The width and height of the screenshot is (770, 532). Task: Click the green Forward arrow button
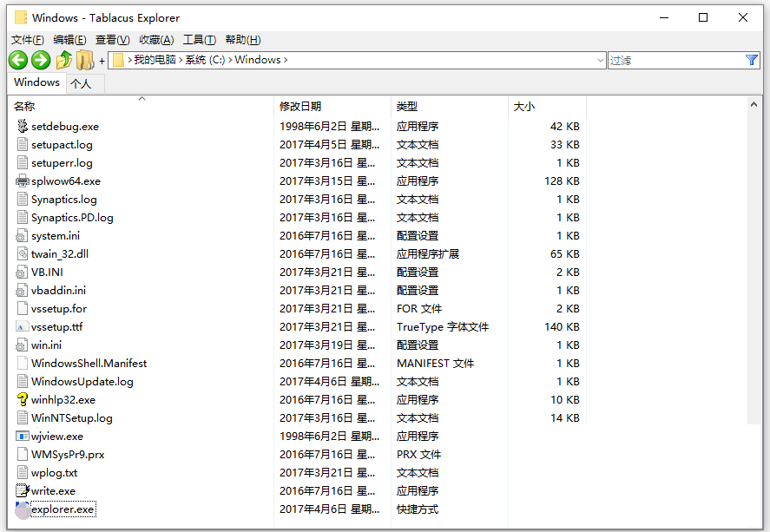(x=41, y=60)
